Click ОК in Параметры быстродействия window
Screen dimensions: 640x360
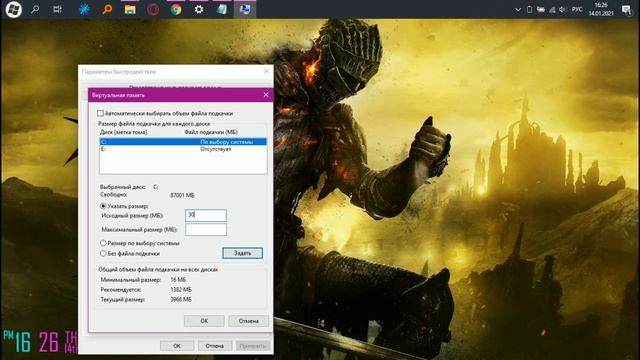(177, 346)
